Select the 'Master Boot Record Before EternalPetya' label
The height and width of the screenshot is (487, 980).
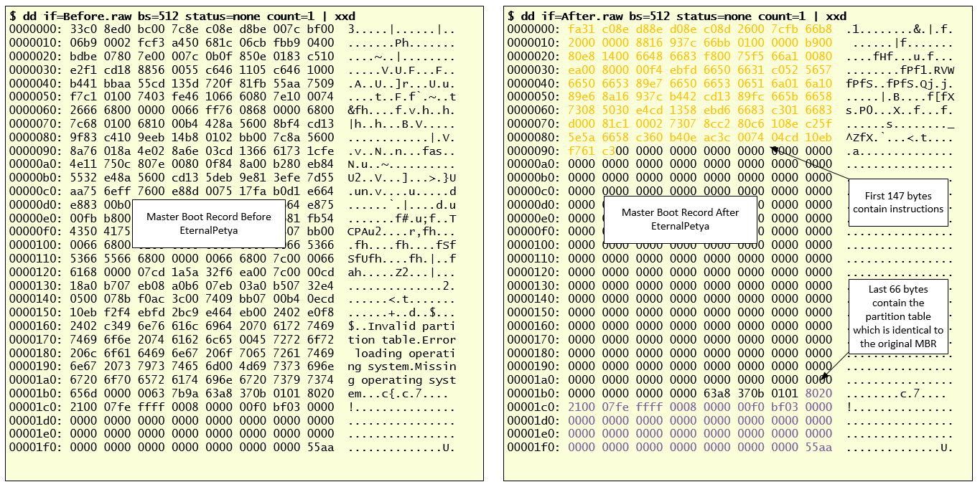point(209,222)
